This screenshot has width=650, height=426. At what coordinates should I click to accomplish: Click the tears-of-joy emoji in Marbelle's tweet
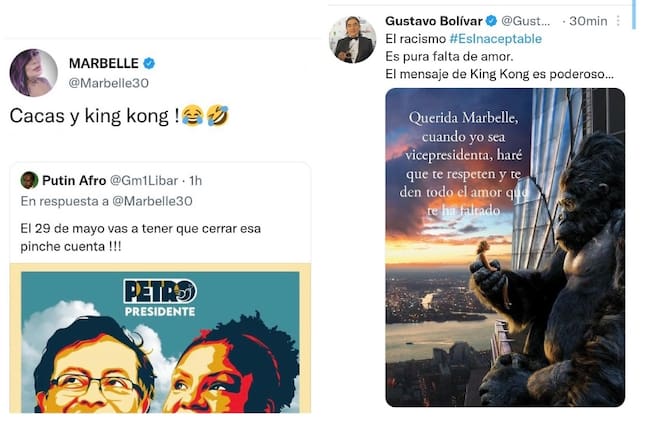point(192,116)
